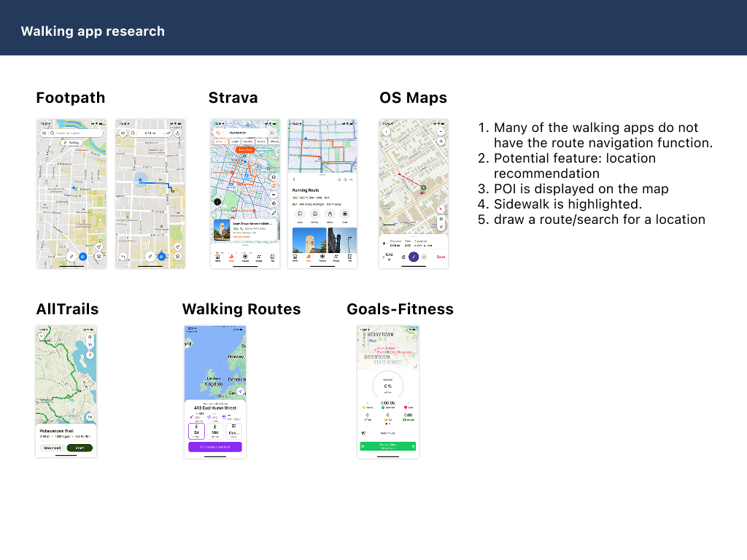
Task: Tap the compass icon on OS Maps map
Action: pos(441,208)
